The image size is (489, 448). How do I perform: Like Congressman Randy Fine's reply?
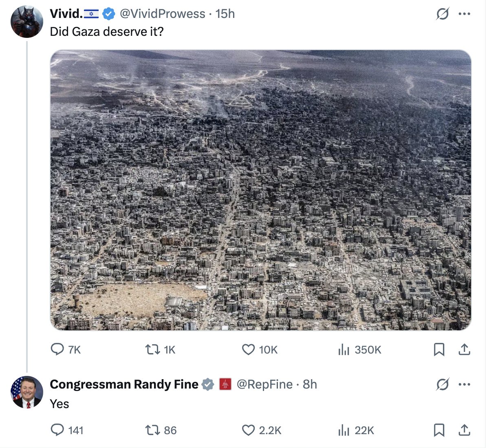pyautogui.click(x=248, y=430)
